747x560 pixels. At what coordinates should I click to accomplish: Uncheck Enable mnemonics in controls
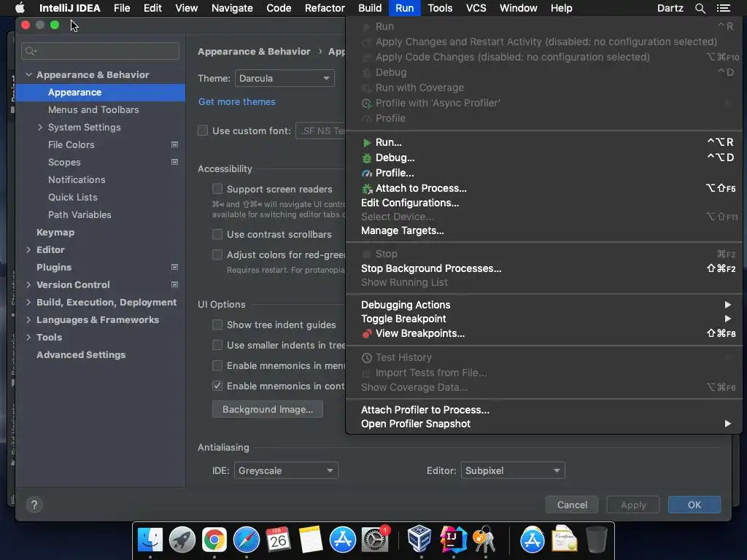click(x=217, y=386)
